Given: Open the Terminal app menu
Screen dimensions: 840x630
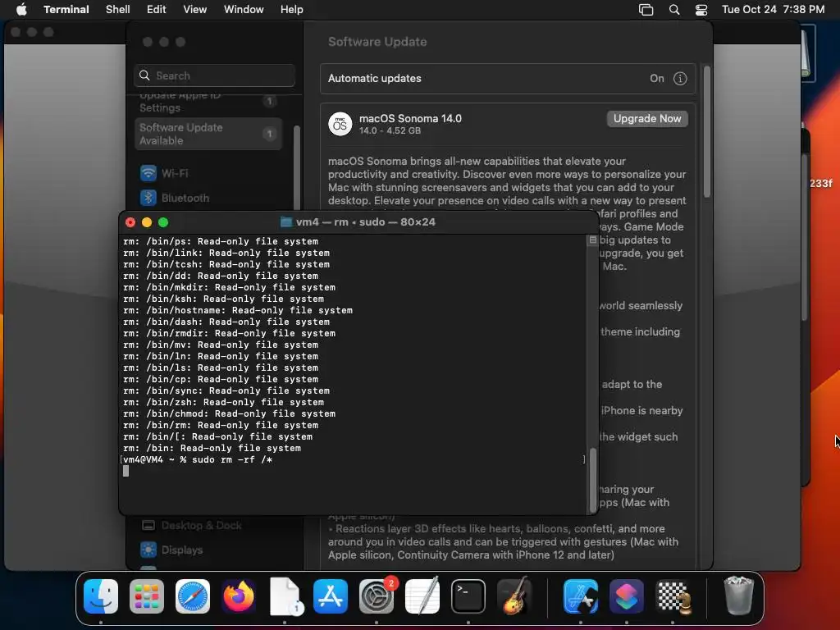Looking at the screenshot, I should (66, 9).
